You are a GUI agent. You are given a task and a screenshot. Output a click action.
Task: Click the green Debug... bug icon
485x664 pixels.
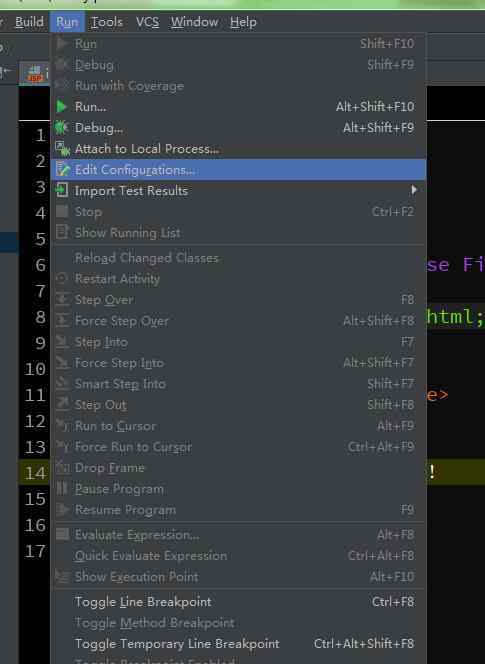coord(61,127)
